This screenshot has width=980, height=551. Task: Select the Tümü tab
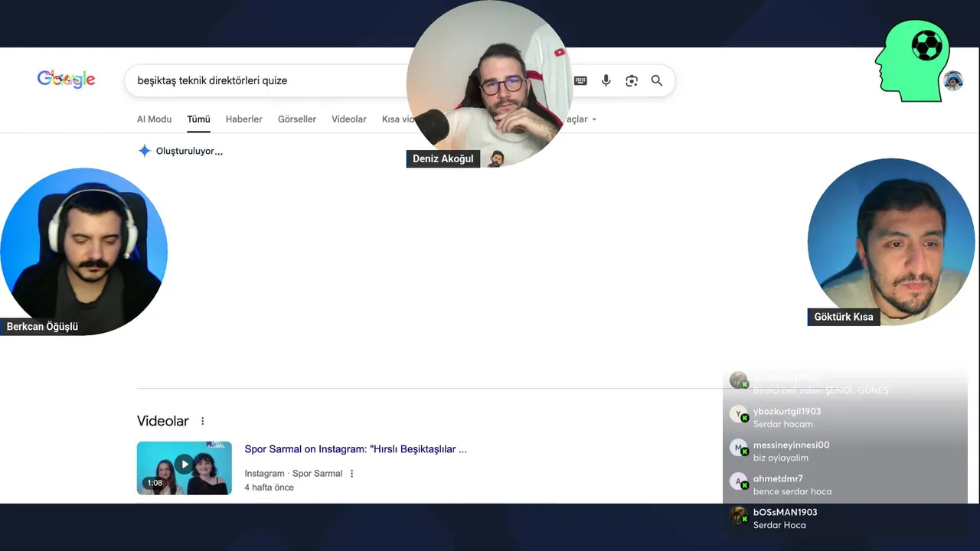[198, 119]
